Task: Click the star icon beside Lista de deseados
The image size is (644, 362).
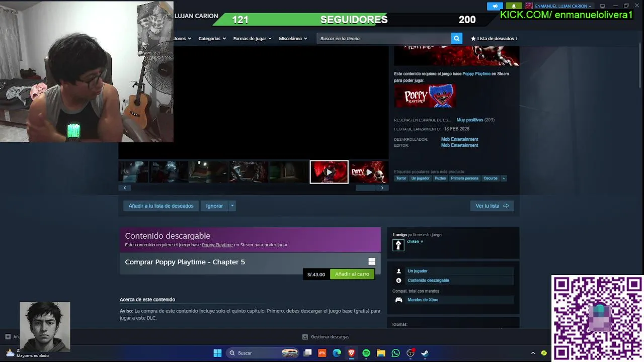Action: pos(473,38)
